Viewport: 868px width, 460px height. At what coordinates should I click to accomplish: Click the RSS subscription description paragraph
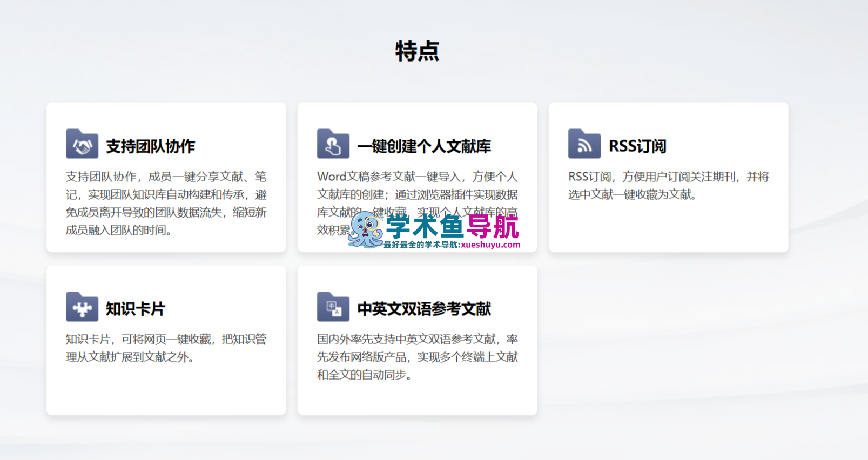coord(668,185)
